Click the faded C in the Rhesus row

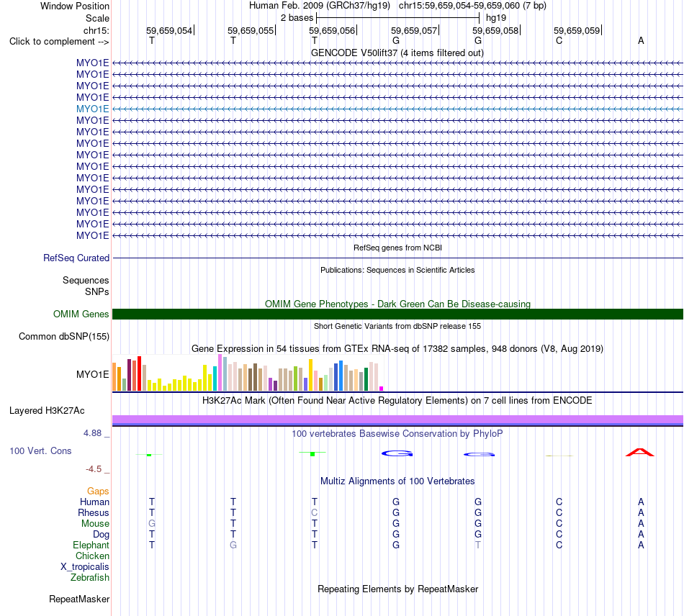click(x=314, y=513)
